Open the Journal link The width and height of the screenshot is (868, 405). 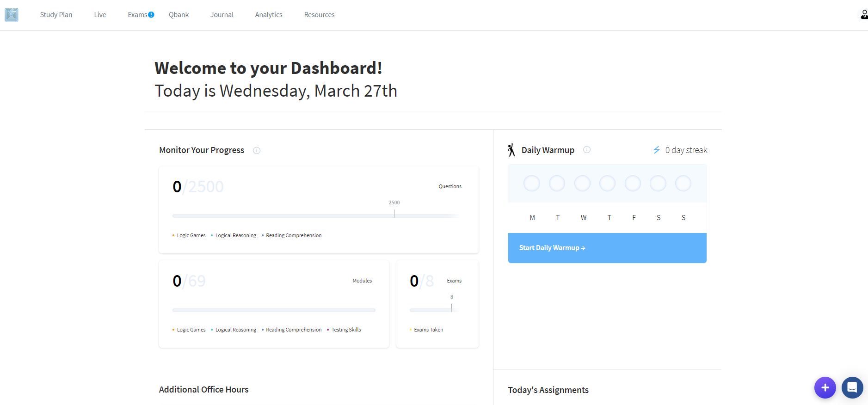(222, 15)
